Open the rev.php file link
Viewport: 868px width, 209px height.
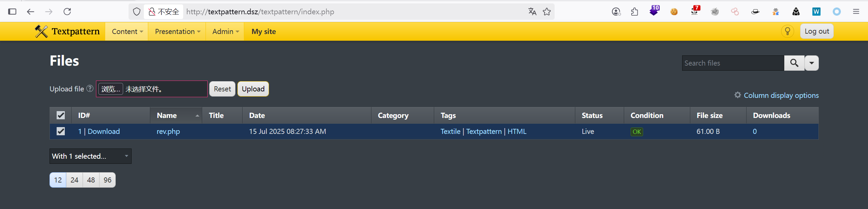pyautogui.click(x=168, y=132)
